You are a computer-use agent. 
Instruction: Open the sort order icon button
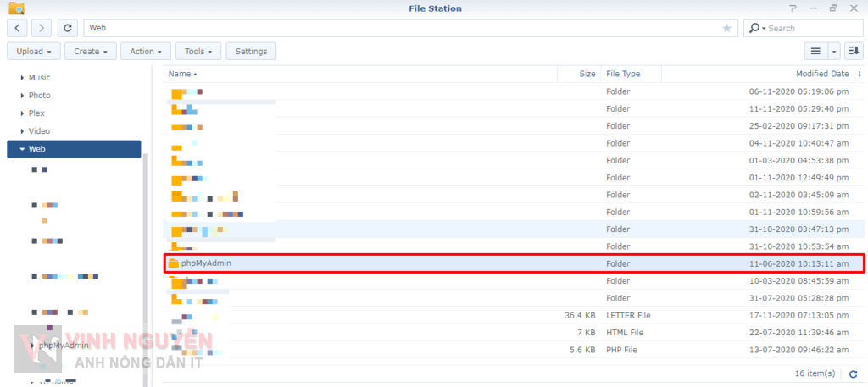[853, 52]
